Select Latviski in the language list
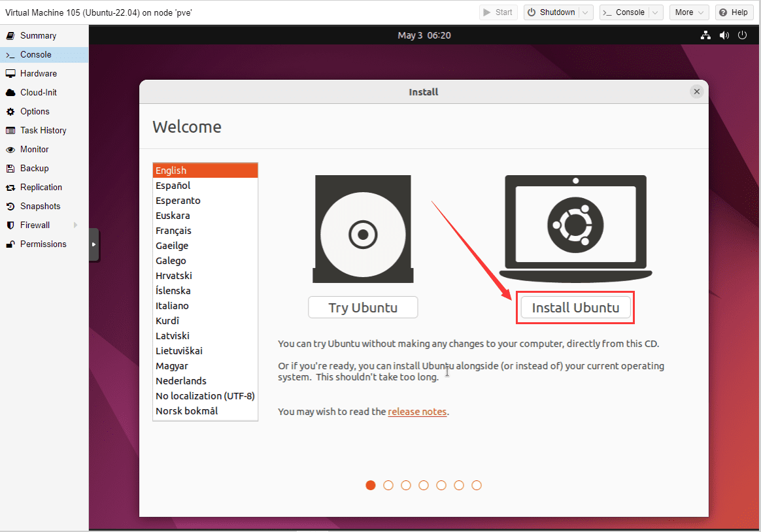Screen dimensions: 761x532 pyautogui.click(x=205, y=335)
